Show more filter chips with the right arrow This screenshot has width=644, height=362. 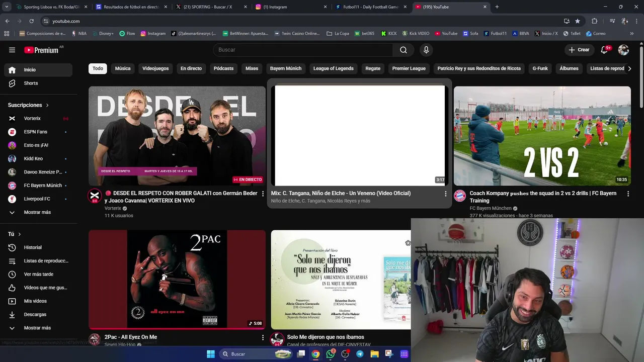[629, 68]
